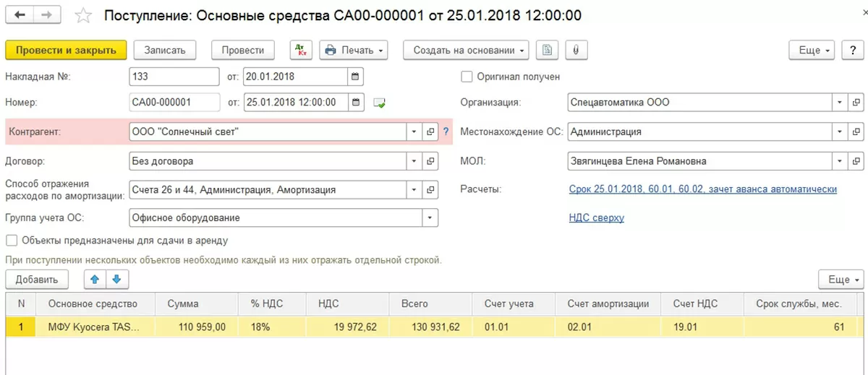Click the Провести button
This screenshot has width=868, height=375.
[243, 50]
